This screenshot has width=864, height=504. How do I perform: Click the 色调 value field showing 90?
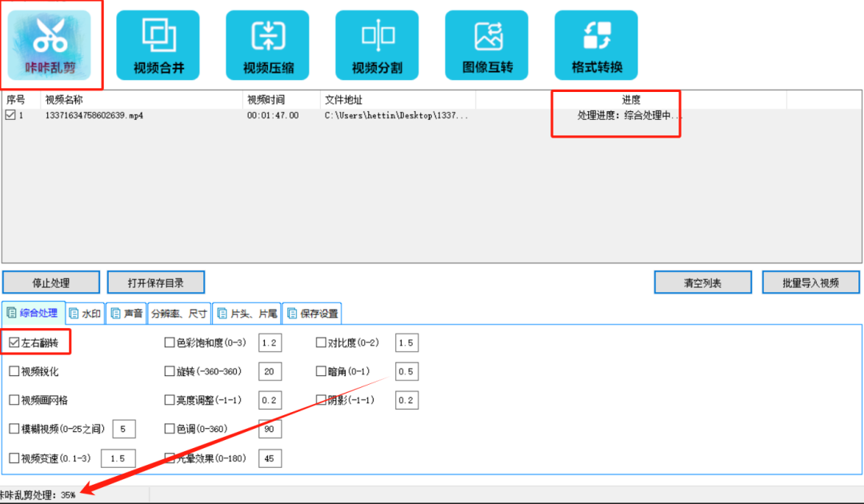coord(270,428)
